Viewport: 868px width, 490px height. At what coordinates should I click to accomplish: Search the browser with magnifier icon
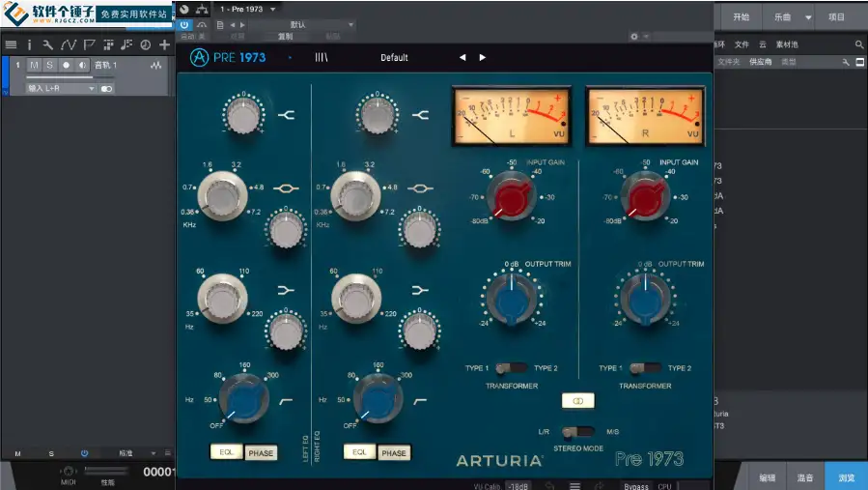tap(858, 44)
